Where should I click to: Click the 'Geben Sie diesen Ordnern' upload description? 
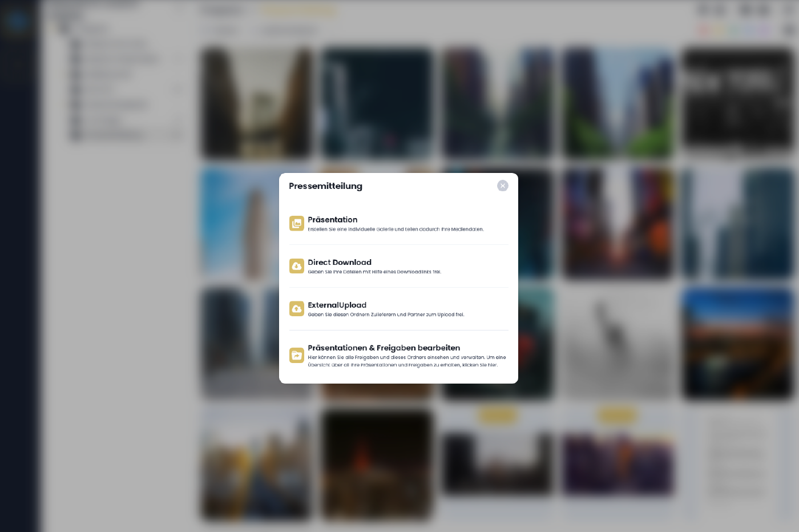[x=386, y=315]
